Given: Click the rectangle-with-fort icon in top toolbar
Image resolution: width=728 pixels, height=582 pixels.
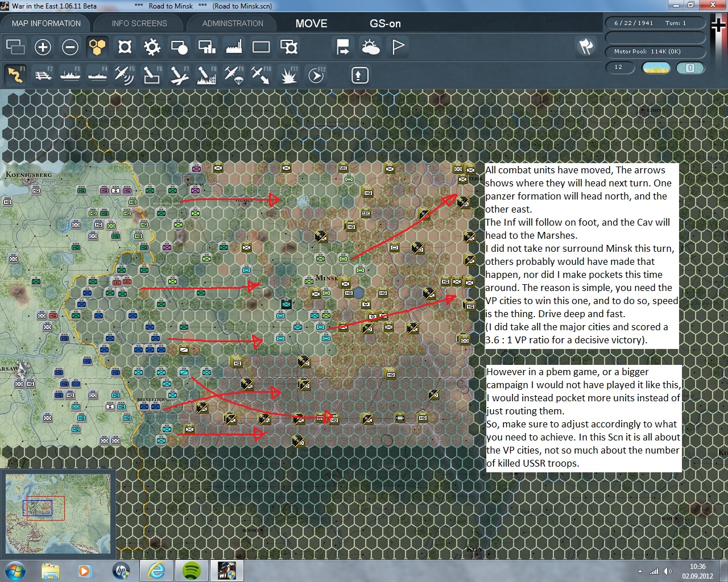Looking at the screenshot, I should [x=288, y=47].
